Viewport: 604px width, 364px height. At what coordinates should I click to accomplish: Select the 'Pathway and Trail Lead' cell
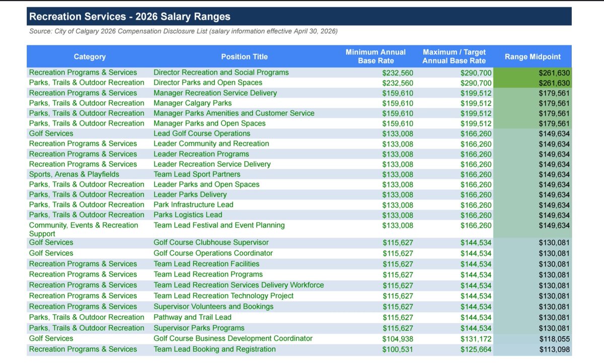pyautogui.click(x=192, y=317)
